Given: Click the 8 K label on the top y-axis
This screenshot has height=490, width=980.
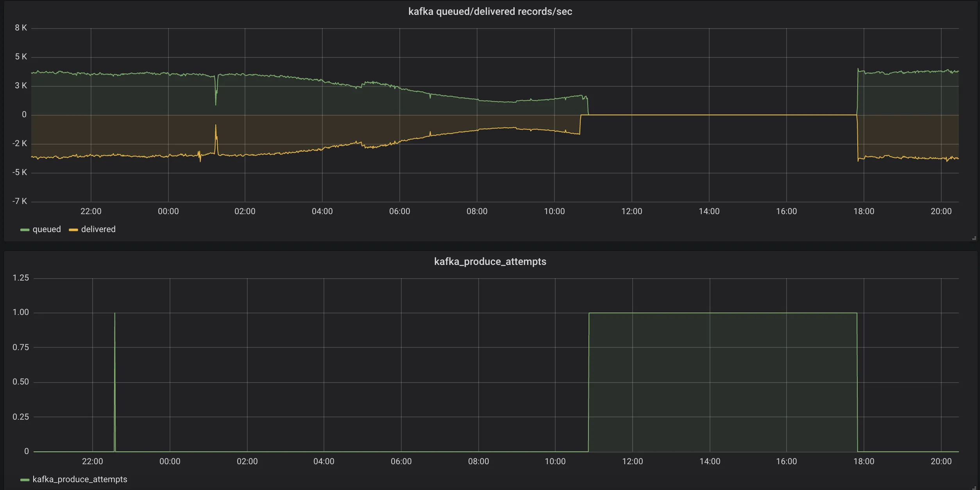Looking at the screenshot, I should coord(21,28).
